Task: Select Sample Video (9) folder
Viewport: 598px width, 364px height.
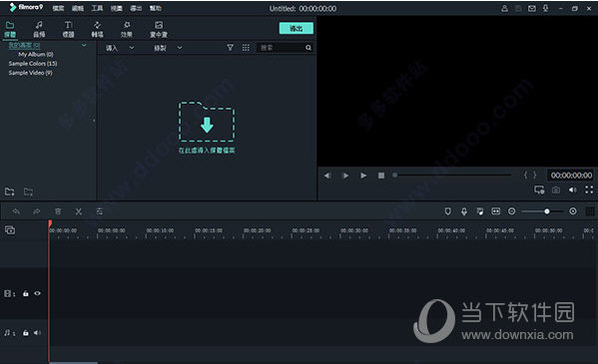Action: click(x=30, y=73)
